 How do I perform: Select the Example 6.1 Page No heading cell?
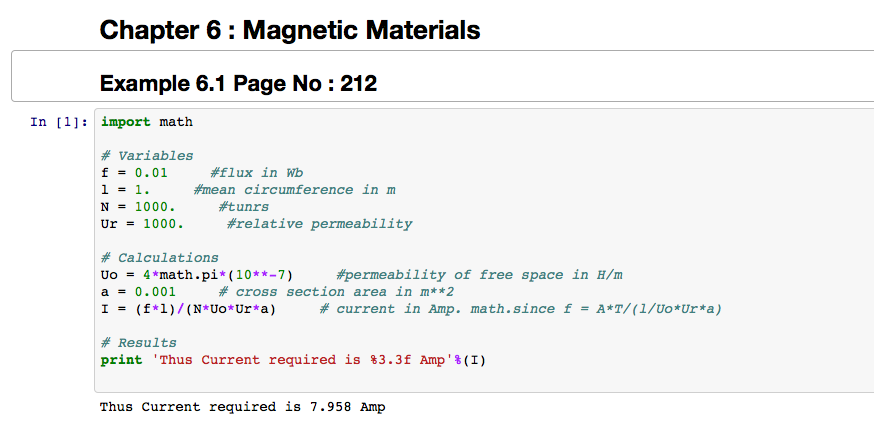[x=238, y=84]
